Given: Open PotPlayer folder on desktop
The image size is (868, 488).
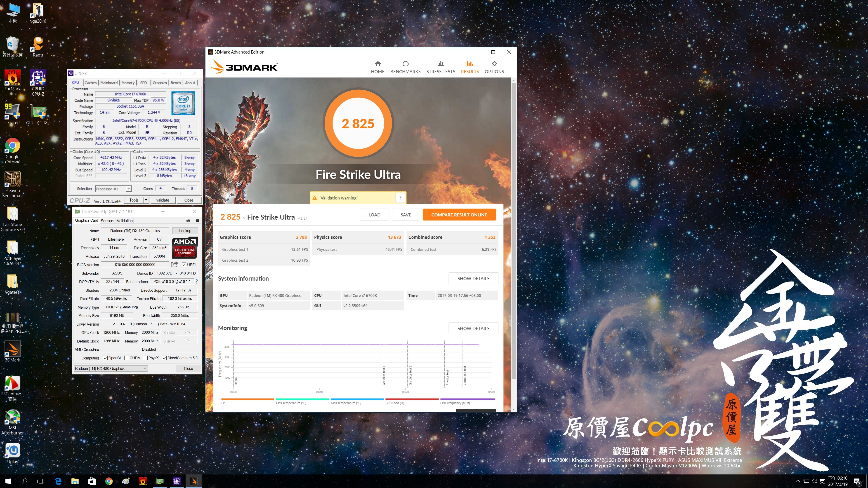Looking at the screenshot, I should pyautogui.click(x=12, y=253).
